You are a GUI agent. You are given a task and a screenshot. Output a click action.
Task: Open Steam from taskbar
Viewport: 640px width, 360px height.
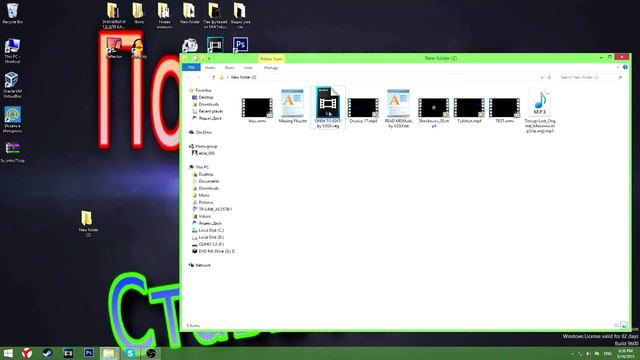[47, 353]
